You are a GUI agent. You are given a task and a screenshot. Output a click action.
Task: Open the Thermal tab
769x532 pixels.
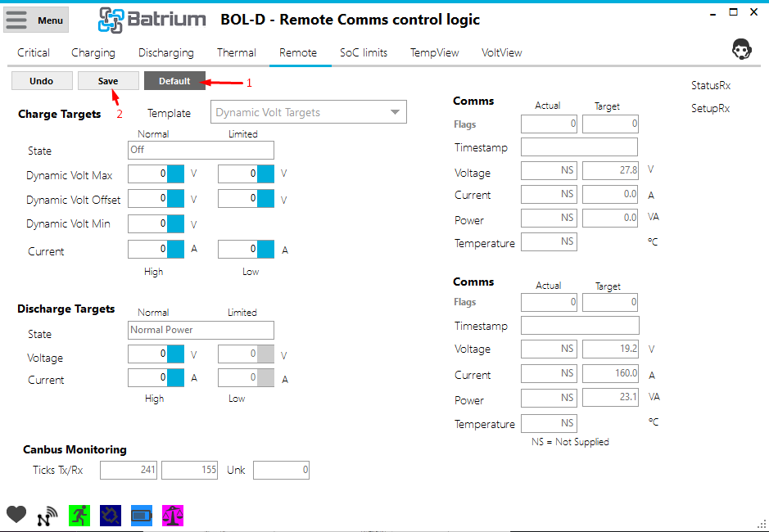[236, 52]
